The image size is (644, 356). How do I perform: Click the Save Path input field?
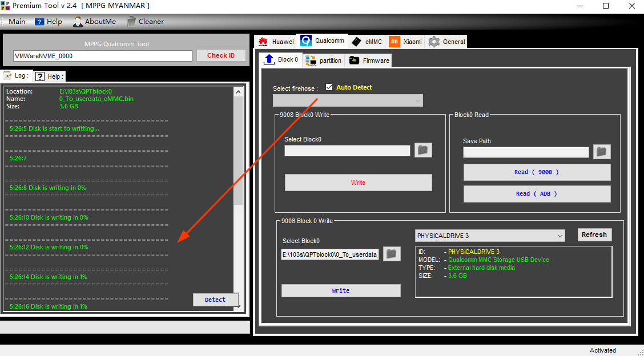[526, 152]
